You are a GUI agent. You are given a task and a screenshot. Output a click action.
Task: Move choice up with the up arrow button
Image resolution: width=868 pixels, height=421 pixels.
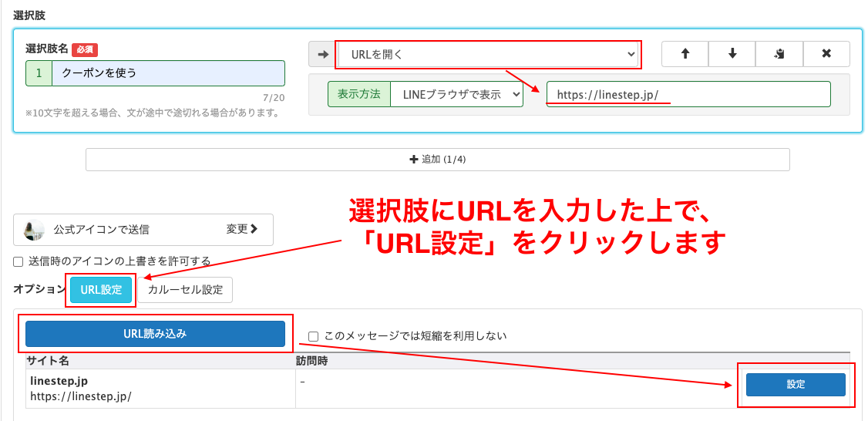685,54
